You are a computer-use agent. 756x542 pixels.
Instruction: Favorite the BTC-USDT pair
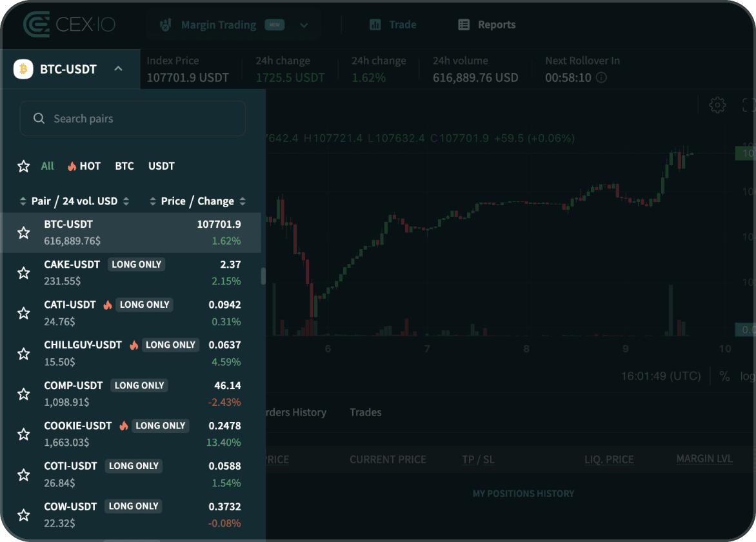point(24,233)
